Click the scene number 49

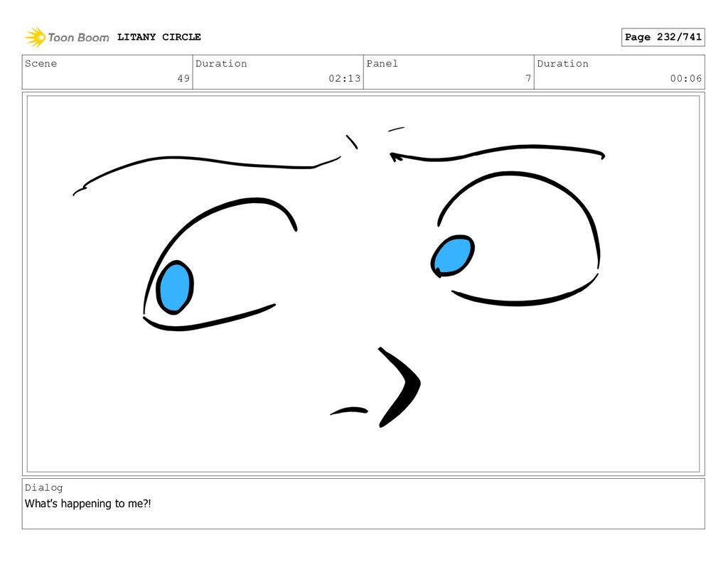point(183,78)
